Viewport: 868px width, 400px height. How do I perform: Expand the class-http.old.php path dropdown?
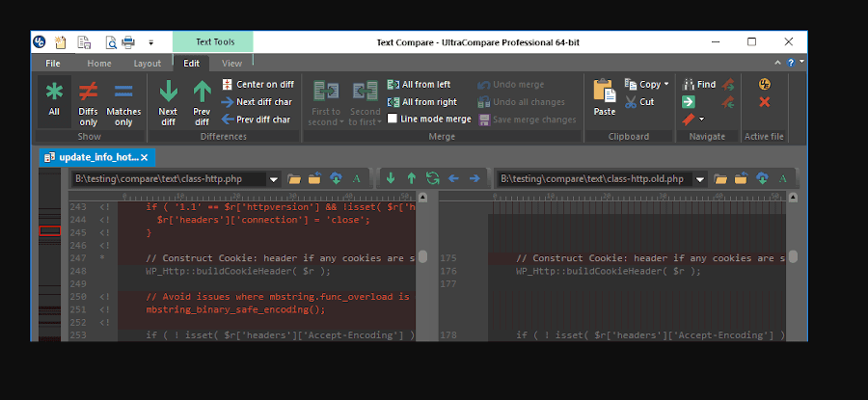point(698,178)
